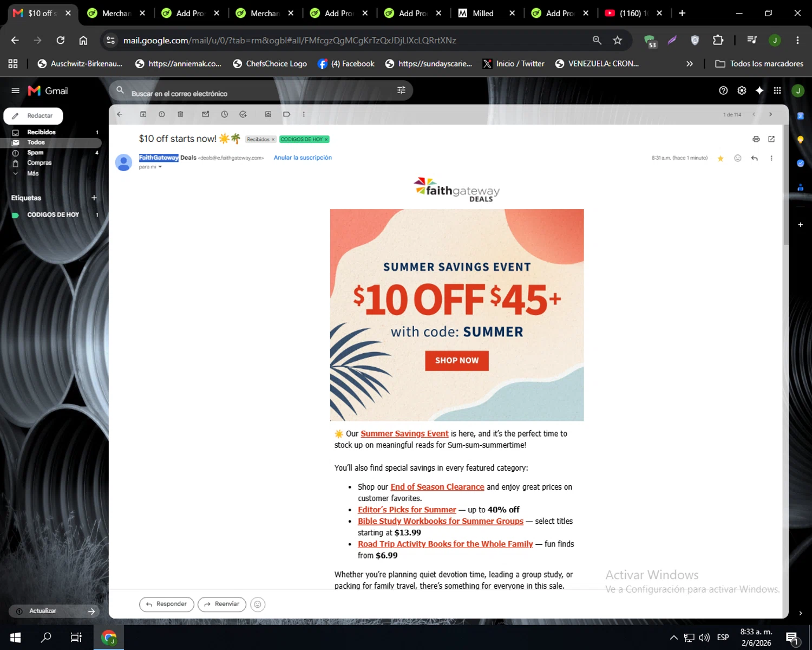Click Anular la suscripción link
The image size is (812, 650).
pos(303,158)
